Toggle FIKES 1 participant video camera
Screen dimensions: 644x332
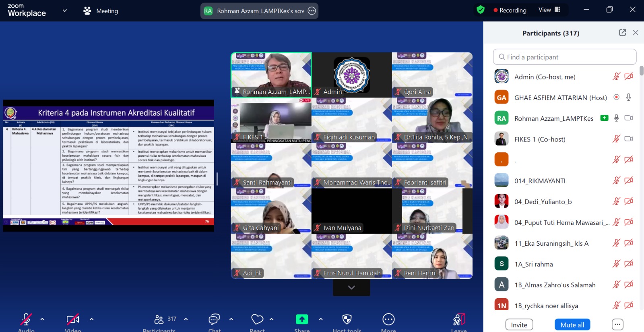tap(628, 139)
